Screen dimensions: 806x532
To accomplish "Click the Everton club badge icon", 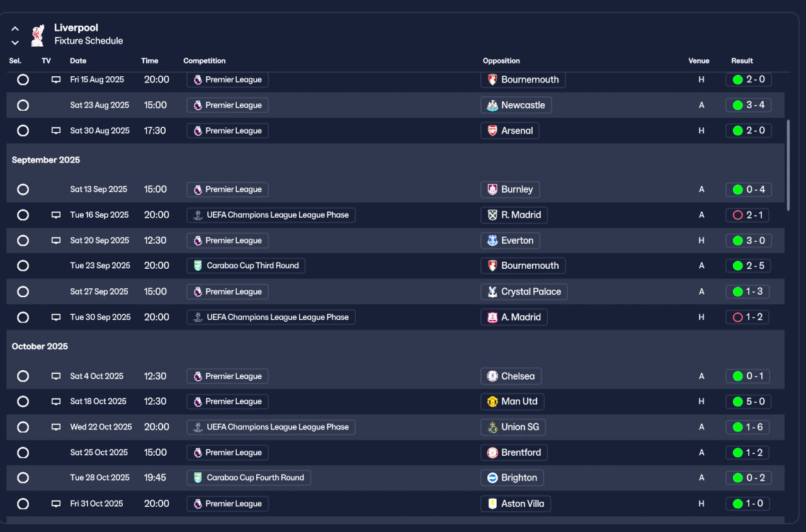I will (492, 241).
